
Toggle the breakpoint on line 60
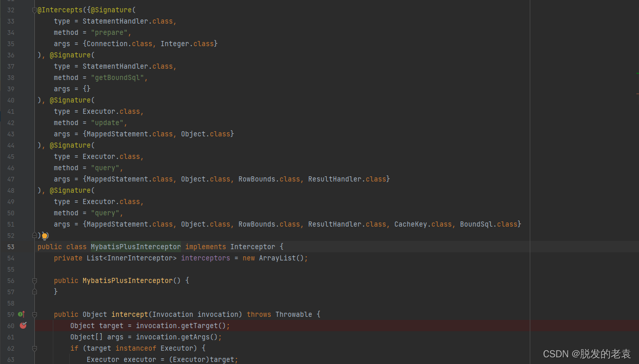pos(23,326)
